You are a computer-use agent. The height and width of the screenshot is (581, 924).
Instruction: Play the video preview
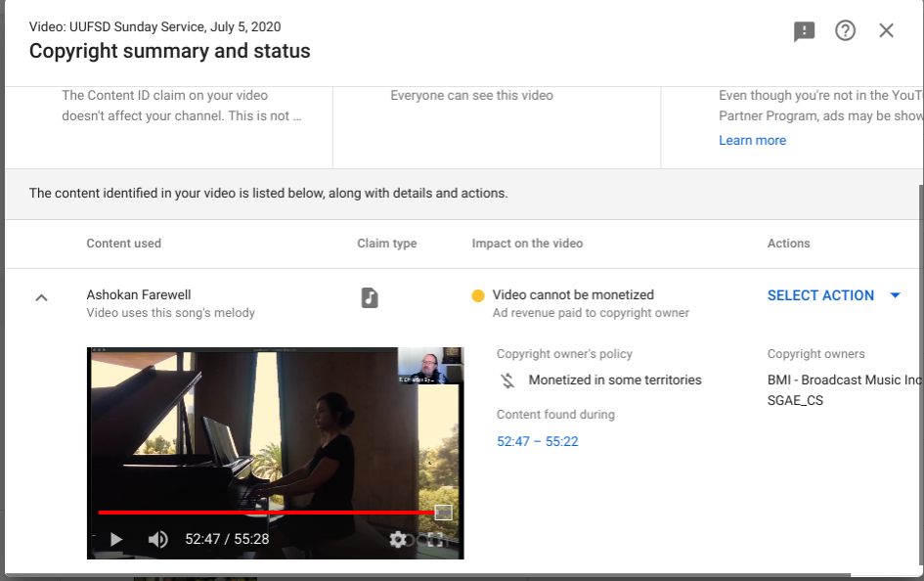tap(116, 539)
